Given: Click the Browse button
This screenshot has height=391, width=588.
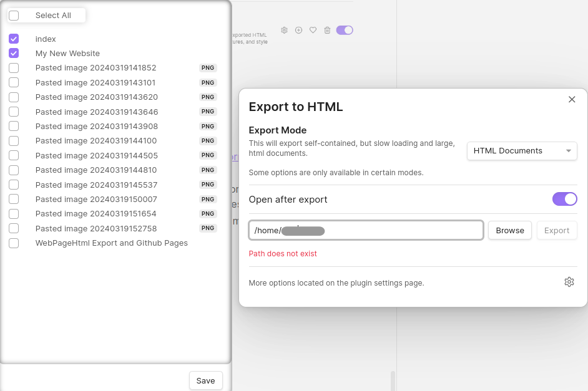Looking at the screenshot, I should [x=509, y=230].
